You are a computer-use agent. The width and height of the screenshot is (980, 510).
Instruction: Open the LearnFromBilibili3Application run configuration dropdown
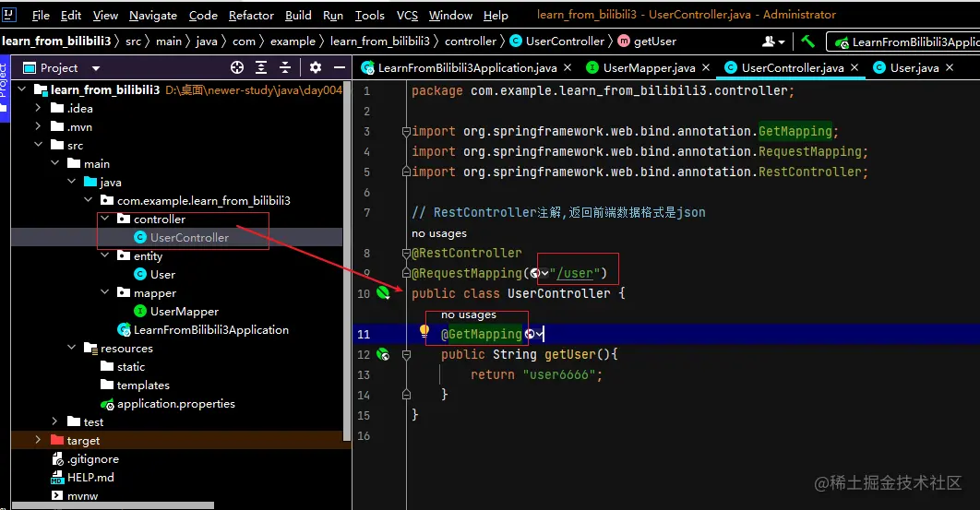click(x=903, y=42)
